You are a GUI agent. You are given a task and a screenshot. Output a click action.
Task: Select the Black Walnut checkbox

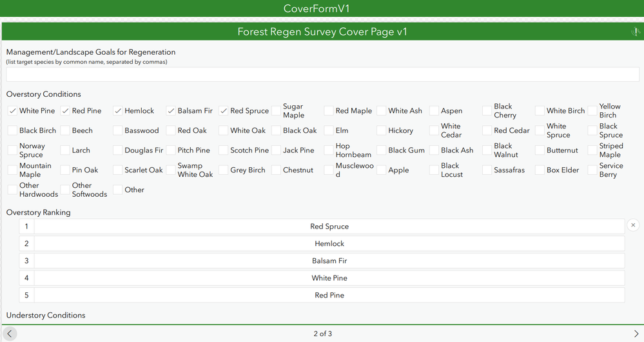[x=487, y=150]
